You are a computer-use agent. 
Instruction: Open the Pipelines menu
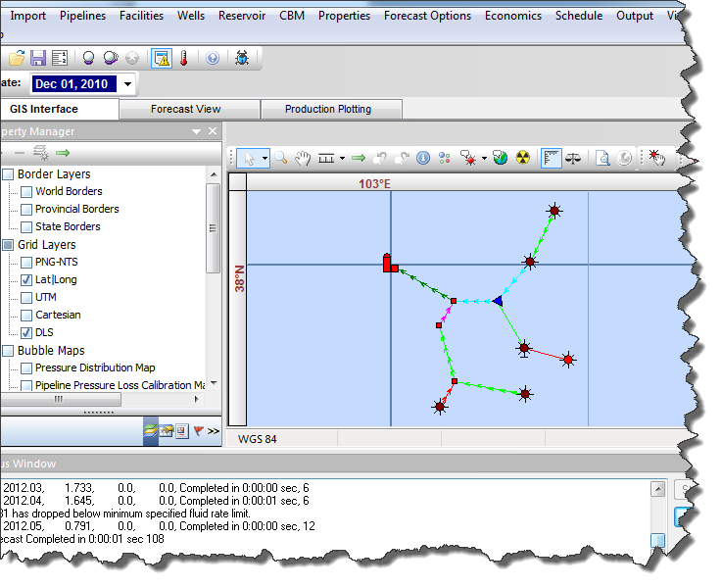pyautogui.click(x=83, y=16)
